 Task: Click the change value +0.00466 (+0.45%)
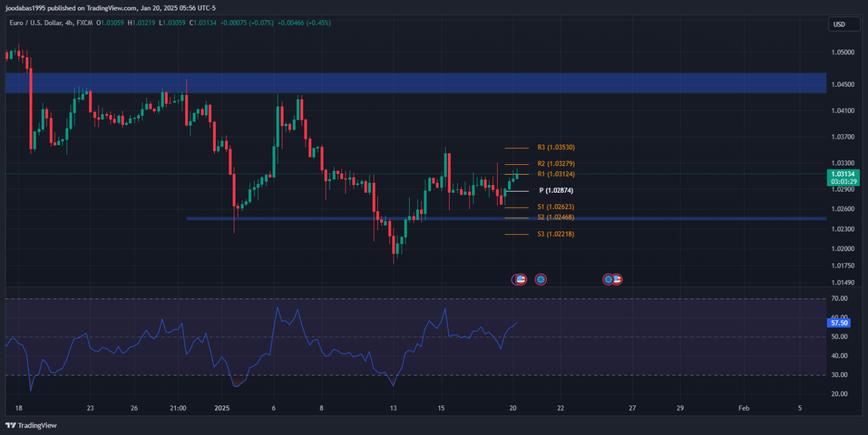pyautogui.click(x=304, y=23)
